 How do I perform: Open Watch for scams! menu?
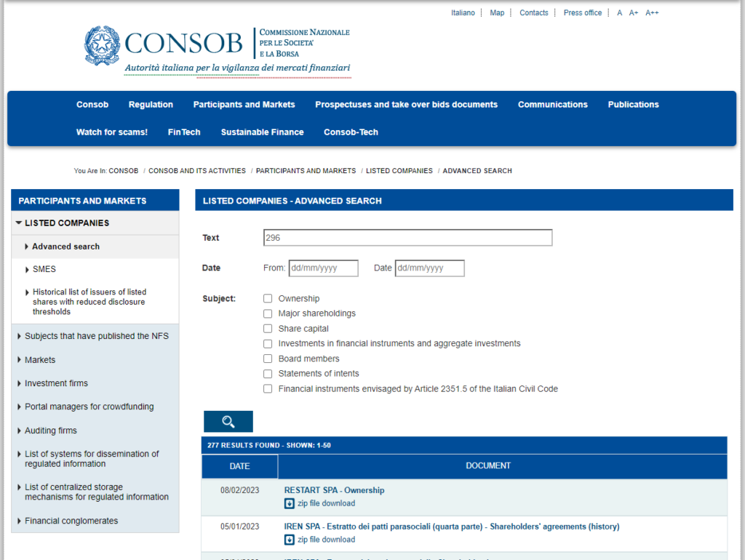point(111,132)
